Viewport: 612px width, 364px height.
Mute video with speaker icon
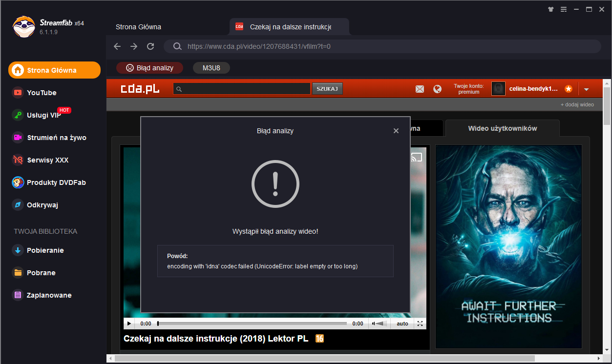(x=373, y=324)
